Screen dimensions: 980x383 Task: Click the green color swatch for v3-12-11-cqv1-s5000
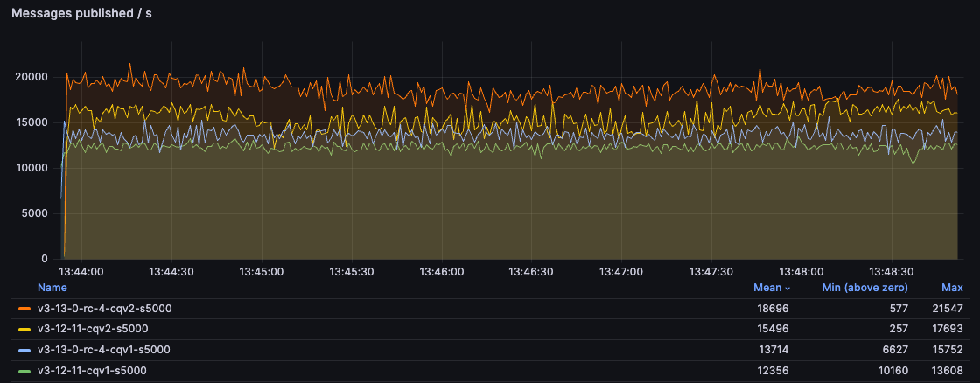24,371
